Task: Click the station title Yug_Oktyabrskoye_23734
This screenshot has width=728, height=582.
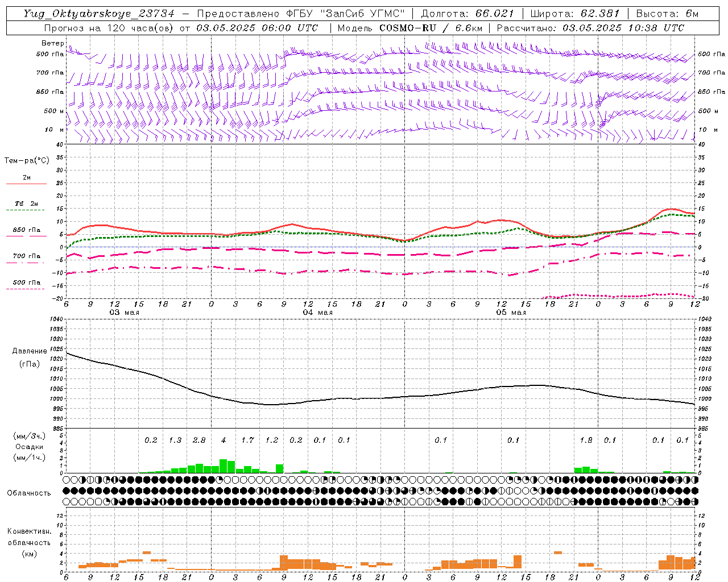Action: click(x=99, y=14)
